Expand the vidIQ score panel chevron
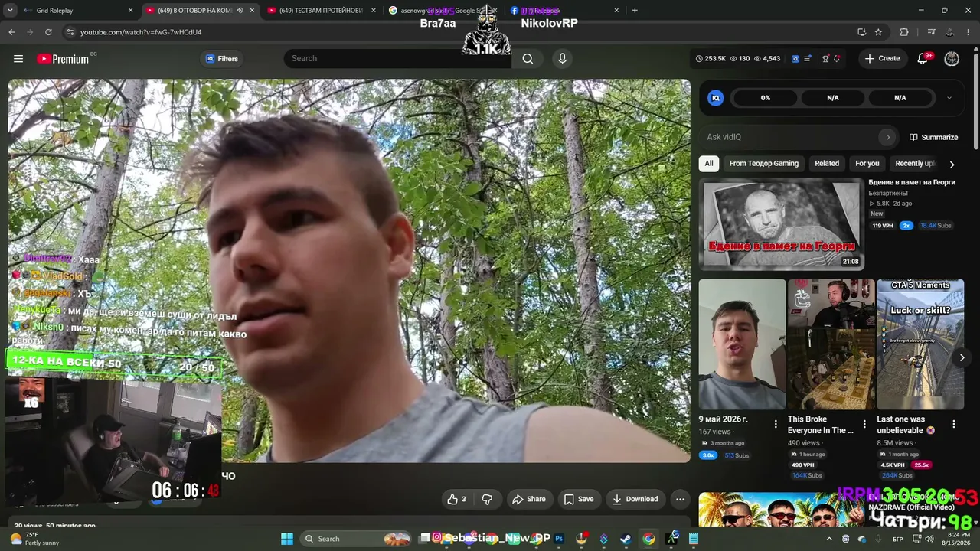The width and height of the screenshot is (980, 551). point(949,98)
